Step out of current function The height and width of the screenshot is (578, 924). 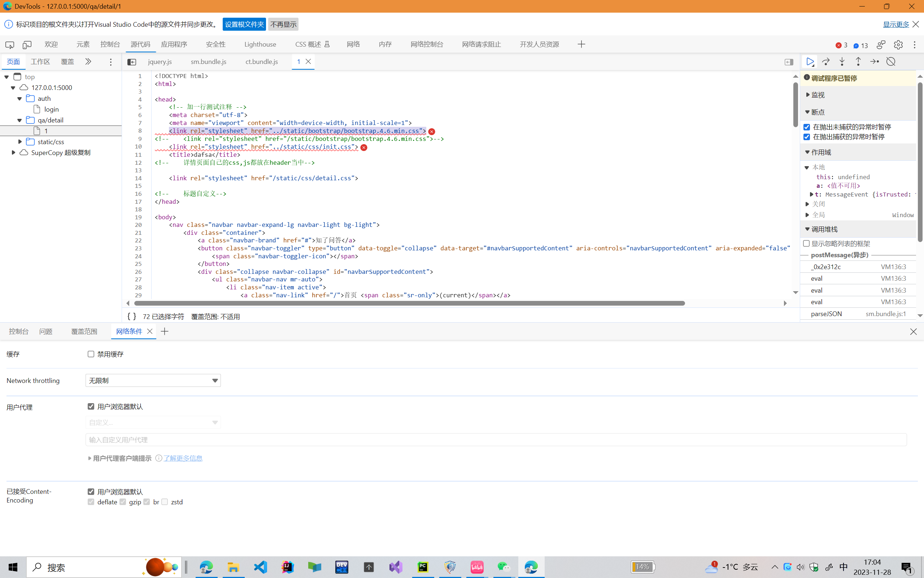(x=858, y=61)
